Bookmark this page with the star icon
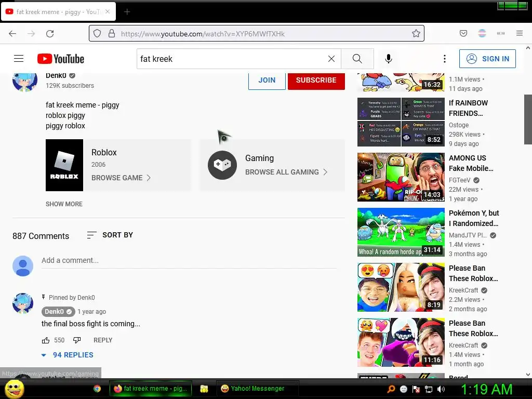Viewport: 532px width, 399px height. 416,33
